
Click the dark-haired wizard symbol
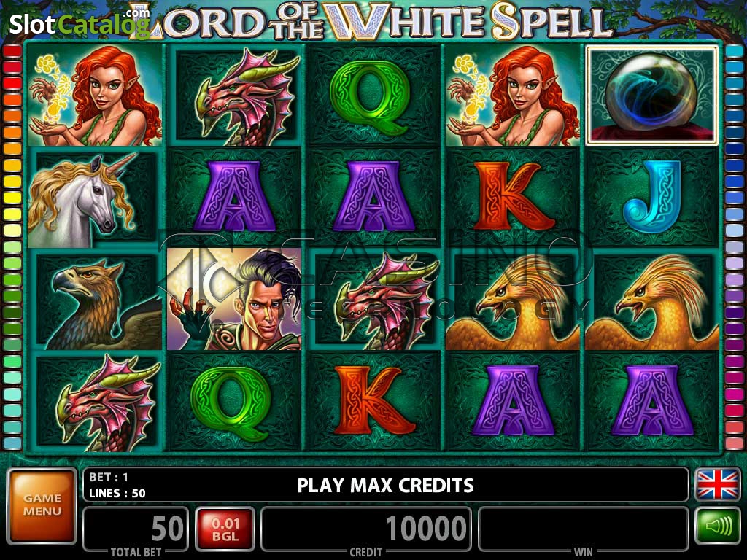coord(234,299)
